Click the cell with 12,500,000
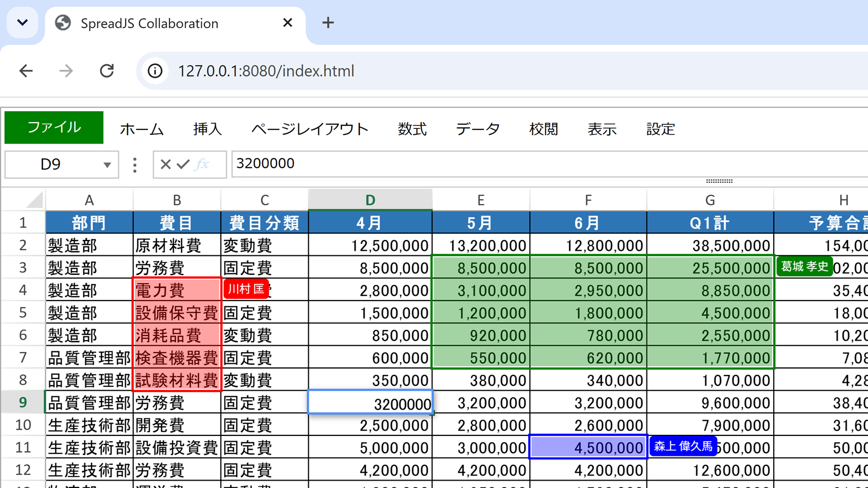Image resolution: width=868 pixels, height=488 pixels. [370, 245]
